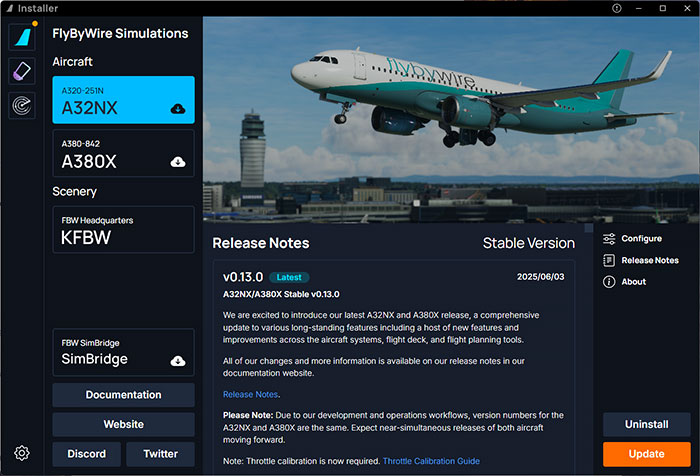Click the 2025/06/03 release date
This screenshot has width=700, height=476.
540,277
